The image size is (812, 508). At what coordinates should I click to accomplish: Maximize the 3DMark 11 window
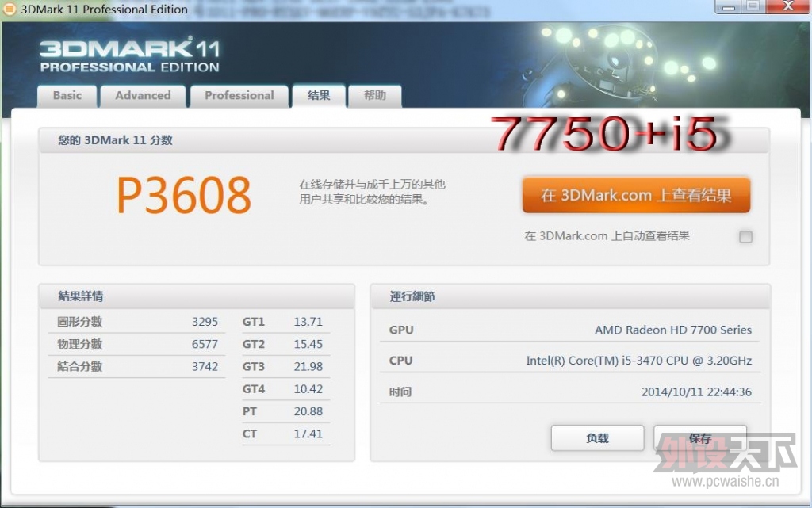click(753, 6)
